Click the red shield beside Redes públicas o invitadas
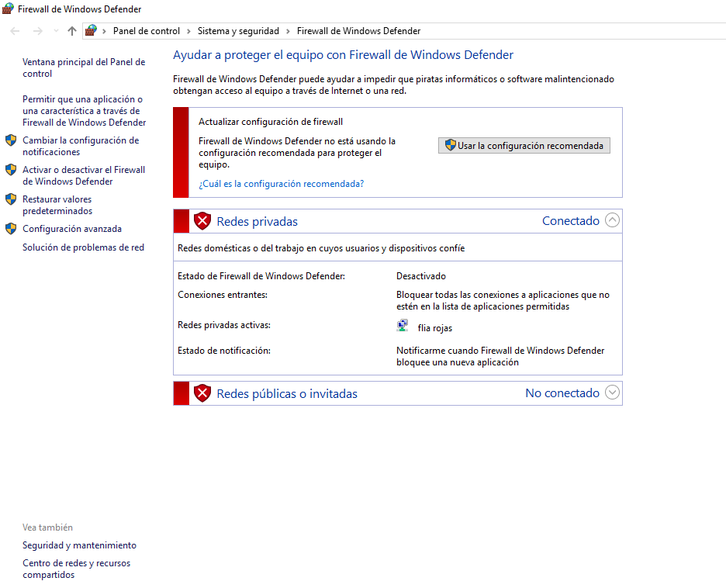The height and width of the screenshot is (588, 726). pyautogui.click(x=202, y=393)
